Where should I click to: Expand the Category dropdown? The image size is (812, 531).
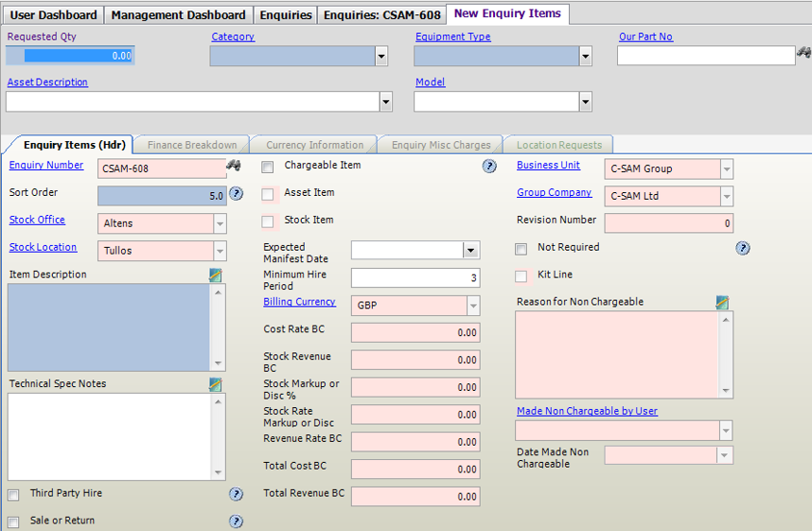click(381, 57)
